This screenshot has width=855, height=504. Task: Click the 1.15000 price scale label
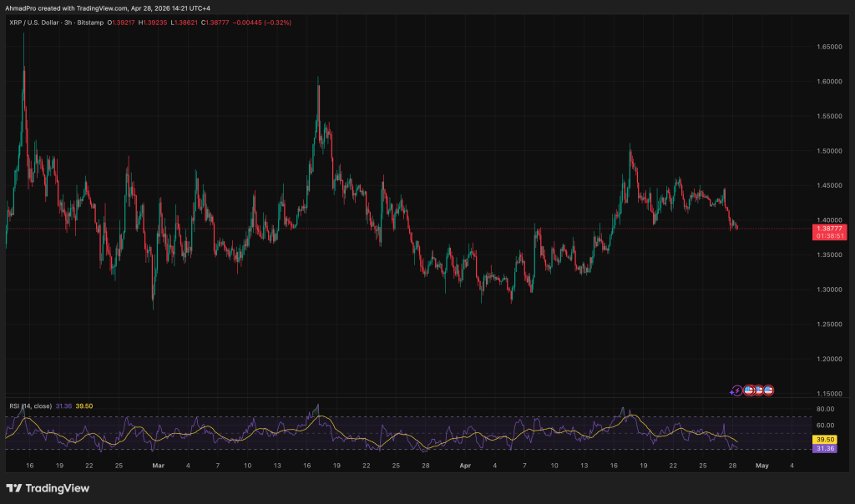pos(828,393)
